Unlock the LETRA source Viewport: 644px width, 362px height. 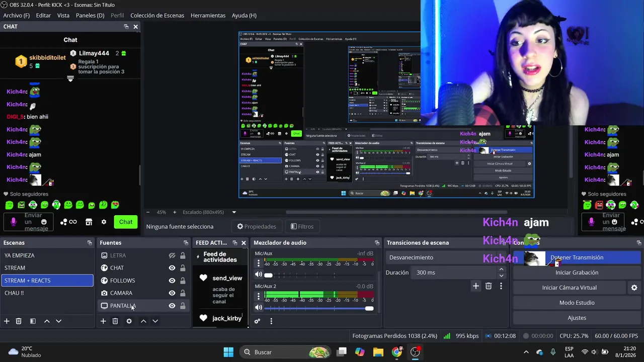pos(183,255)
